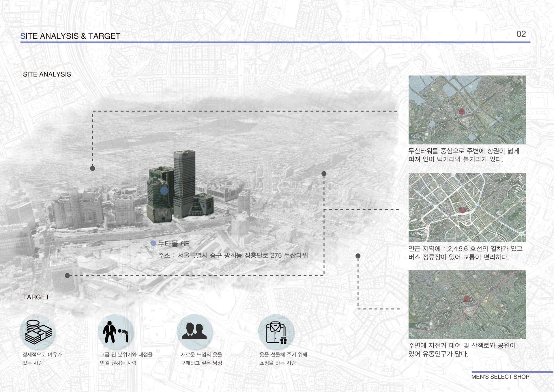Click the text 퍼져 있어 먹거리와 볼거리가 있다
554x392 pixels.
[x=456, y=159]
